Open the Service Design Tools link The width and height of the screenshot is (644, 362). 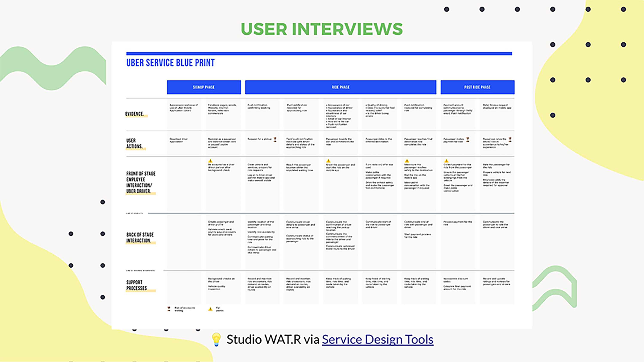tap(378, 339)
